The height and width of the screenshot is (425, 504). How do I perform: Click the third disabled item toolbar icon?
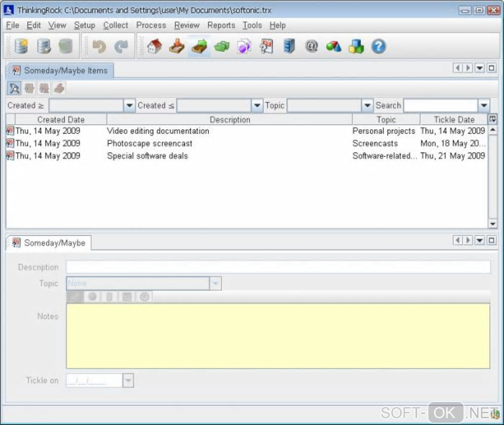[44, 88]
